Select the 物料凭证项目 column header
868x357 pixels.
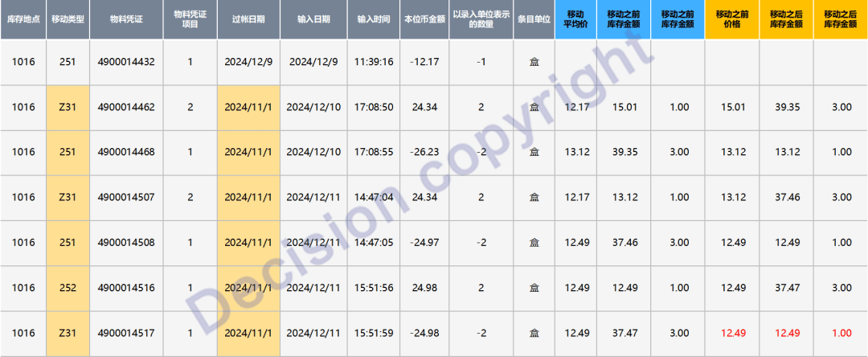pyautogui.click(x=190, y=18)
